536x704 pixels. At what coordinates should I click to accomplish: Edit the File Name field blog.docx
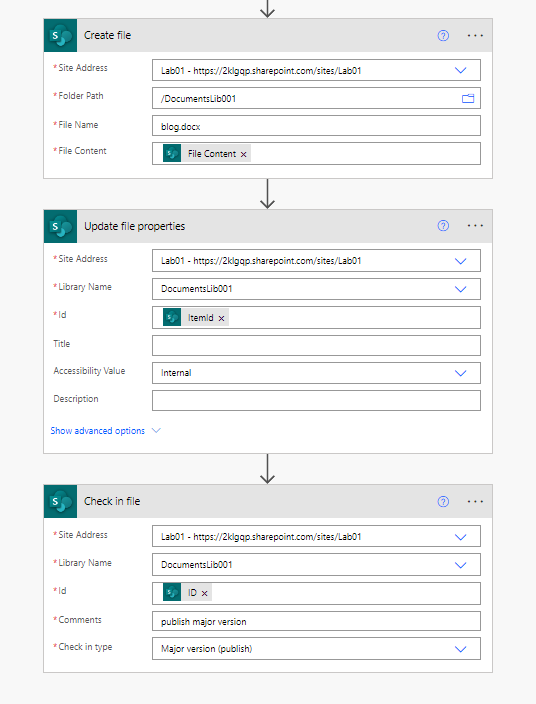click(x=316, y=126)
